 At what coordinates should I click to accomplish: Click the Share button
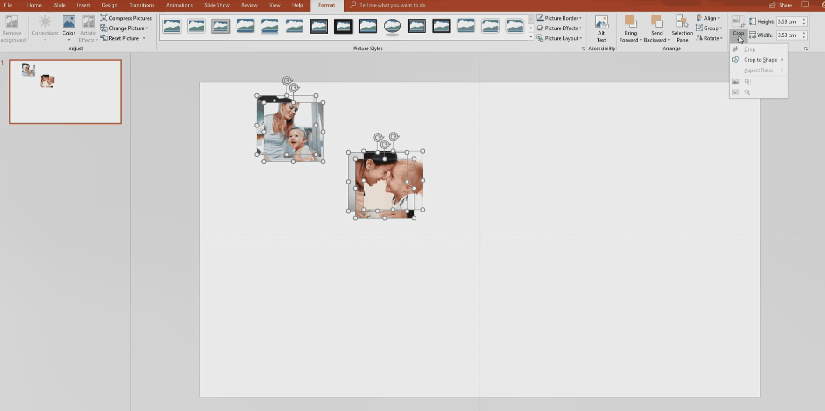[x=780, y=5]
